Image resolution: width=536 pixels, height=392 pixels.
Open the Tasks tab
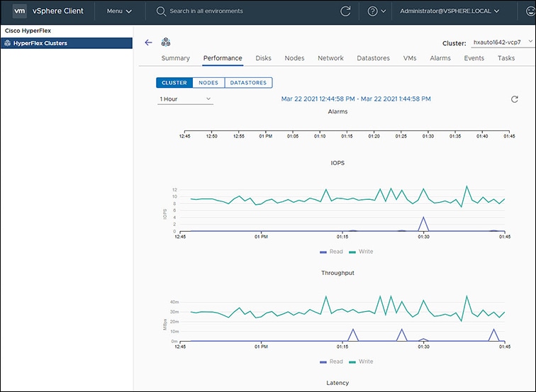(x=506, y=58)
